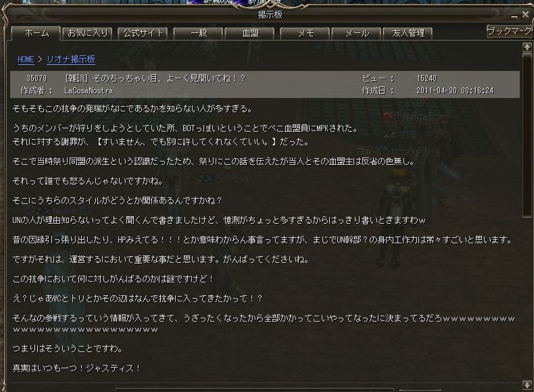Click the author name LaCosaNostra

[x=89, y=91]
